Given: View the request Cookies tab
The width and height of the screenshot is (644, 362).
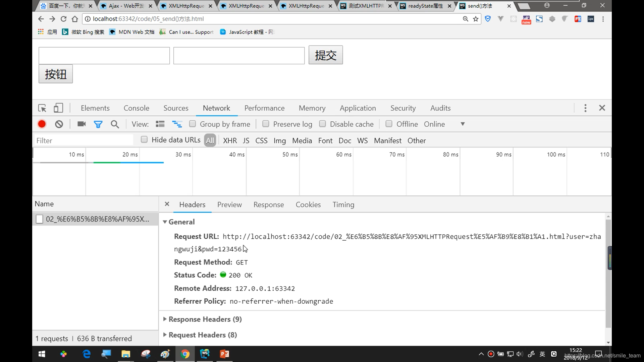Looking at the screenshot, I should point(308,204).
